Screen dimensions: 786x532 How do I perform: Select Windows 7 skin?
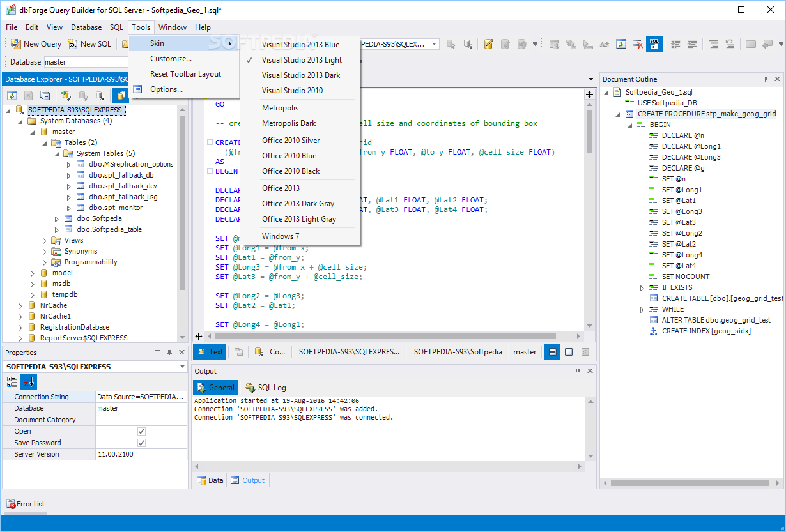pos(300,236)
